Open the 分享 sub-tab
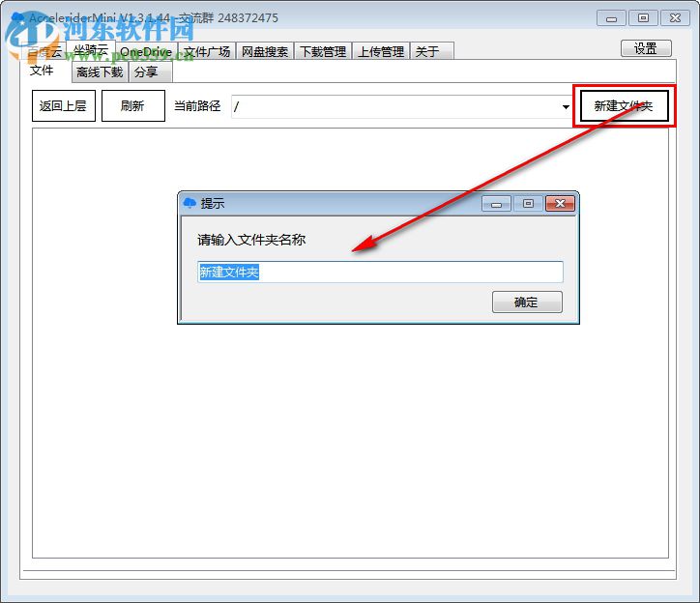The width and height of the screenshot is (700, 603). 151,72
